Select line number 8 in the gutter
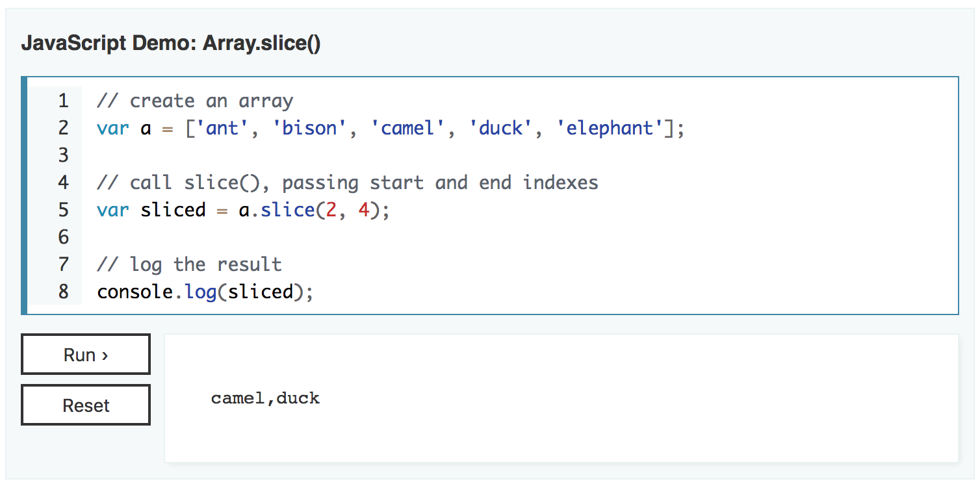 pos(63,292)
